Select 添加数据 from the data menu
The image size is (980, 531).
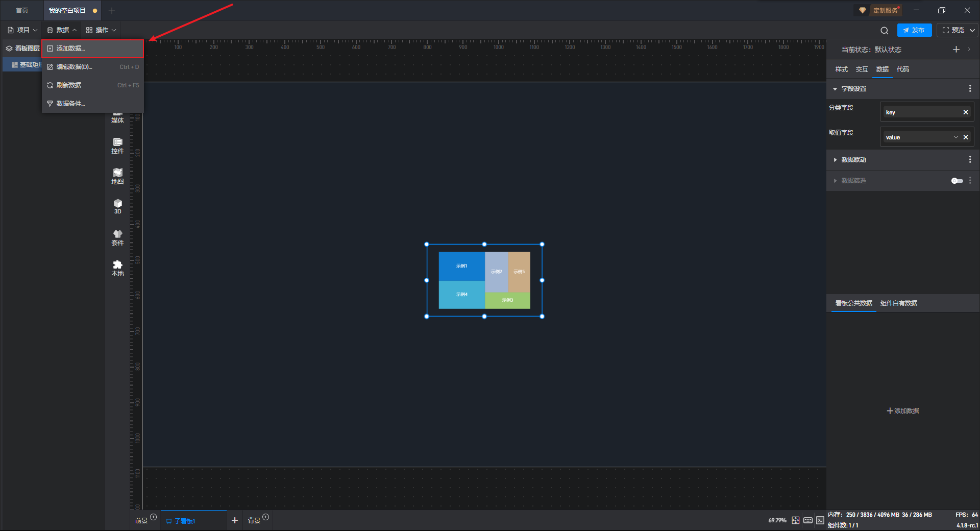(x=92, y=49)
